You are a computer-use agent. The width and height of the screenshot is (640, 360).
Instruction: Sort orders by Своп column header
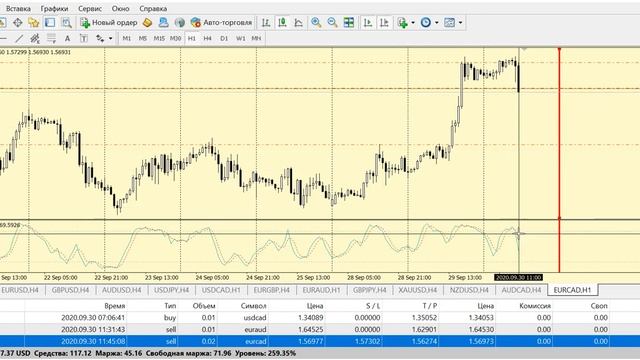click(599, 306)
